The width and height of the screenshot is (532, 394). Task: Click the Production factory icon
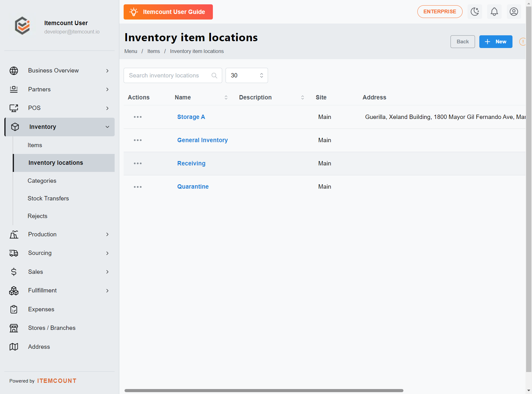pyautogui.click(x=14, y=234)
